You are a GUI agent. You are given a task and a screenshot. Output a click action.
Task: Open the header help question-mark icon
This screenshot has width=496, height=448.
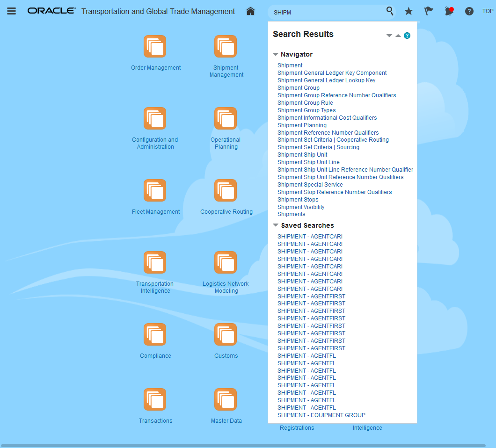[x=469, y=11]
